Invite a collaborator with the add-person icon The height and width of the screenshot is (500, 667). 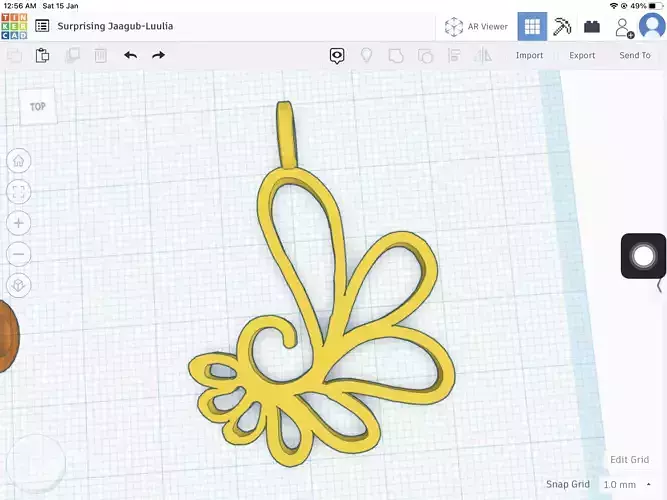pos(624,28)
